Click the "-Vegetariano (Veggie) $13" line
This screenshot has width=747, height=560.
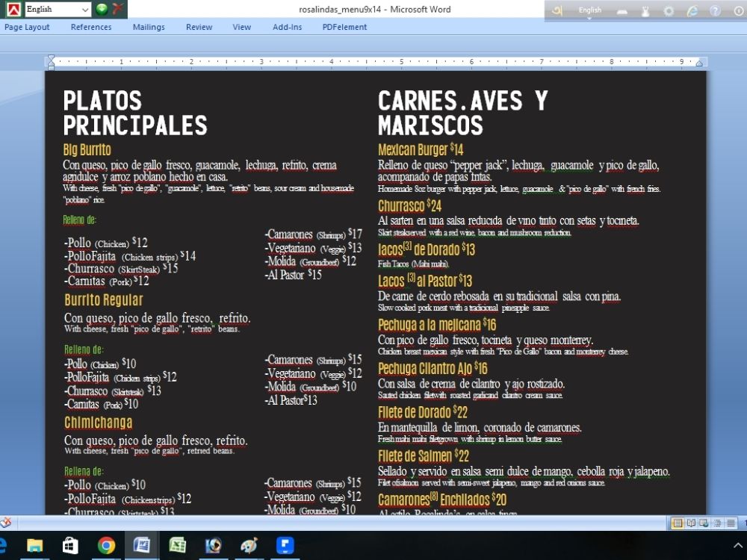pos(313,248)
